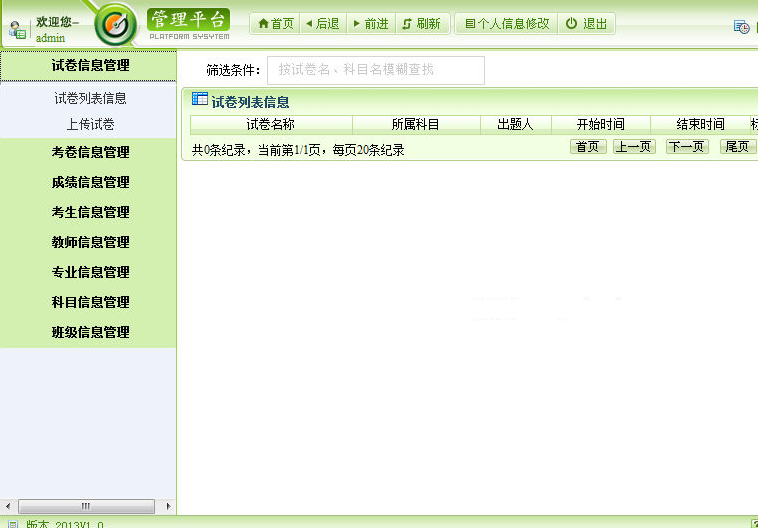
Task: Go to 首页 in the top toolbar
Action: (x=276, y=24)
